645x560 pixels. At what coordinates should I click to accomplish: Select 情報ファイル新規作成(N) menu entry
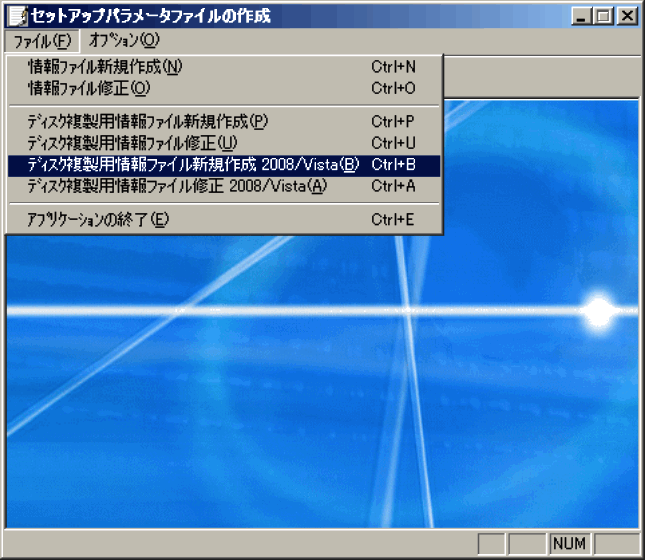224,67
